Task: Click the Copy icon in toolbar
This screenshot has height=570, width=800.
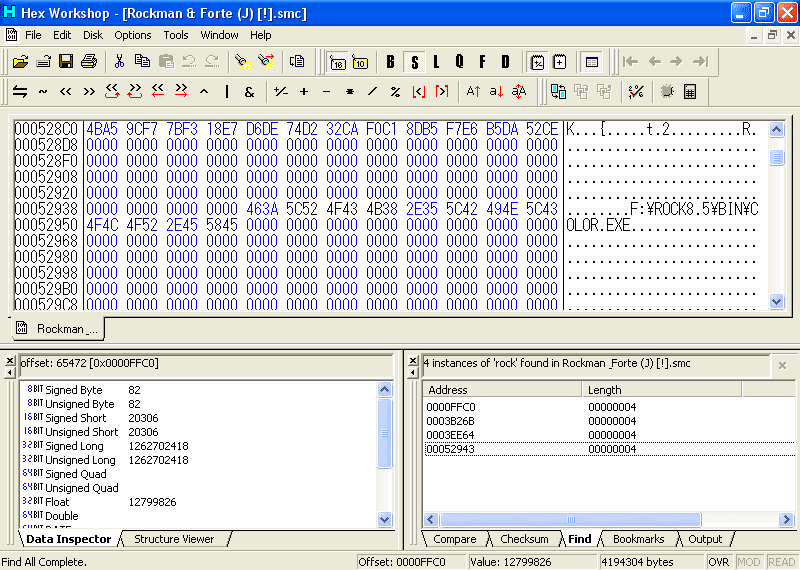Action: [142, 62]
